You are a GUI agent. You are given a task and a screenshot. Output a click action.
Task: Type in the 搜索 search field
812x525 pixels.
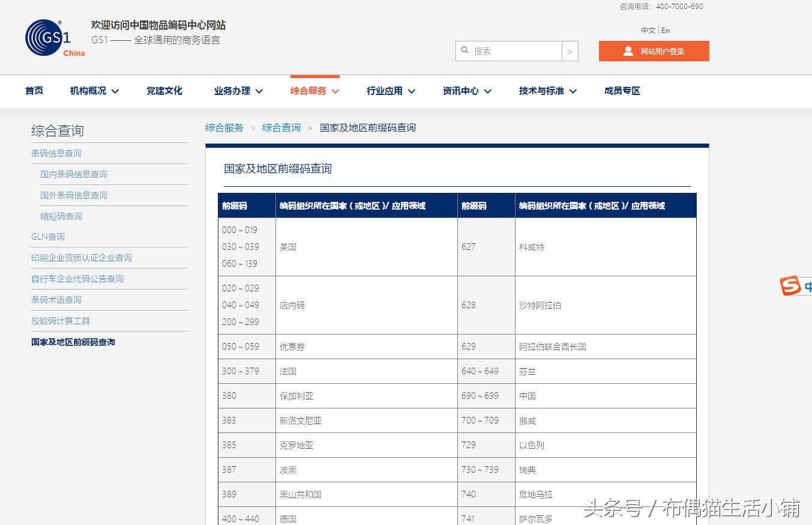tap(515, 51)
